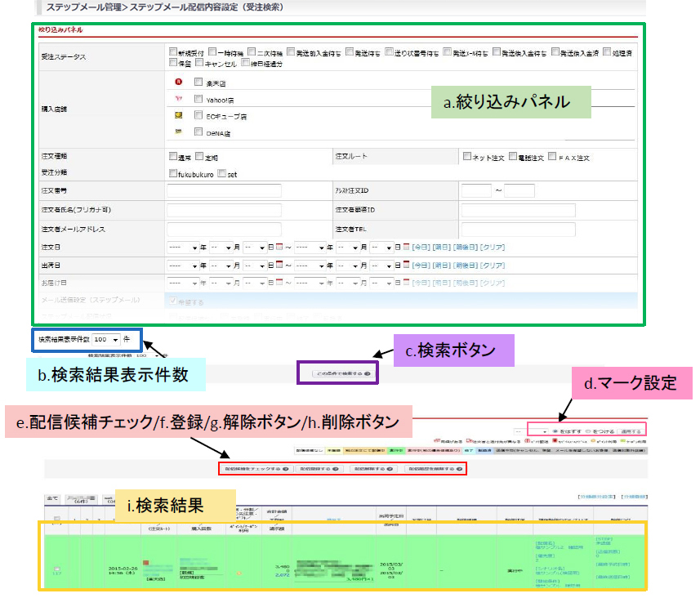Check the 保留 status checkbox

(x=173, y=63)
